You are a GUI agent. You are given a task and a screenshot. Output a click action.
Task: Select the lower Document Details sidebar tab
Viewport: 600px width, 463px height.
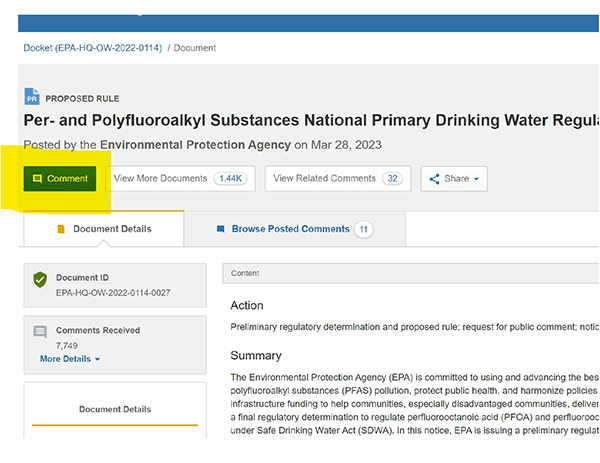[115, 409]
